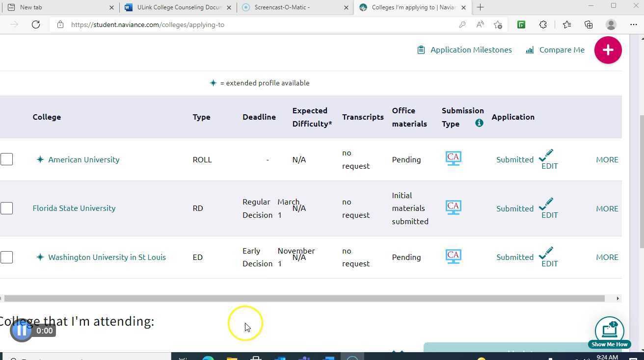Pause the Screencast-O-Matic recording
The image size is (644, 360).
click(x=22, y=331)
